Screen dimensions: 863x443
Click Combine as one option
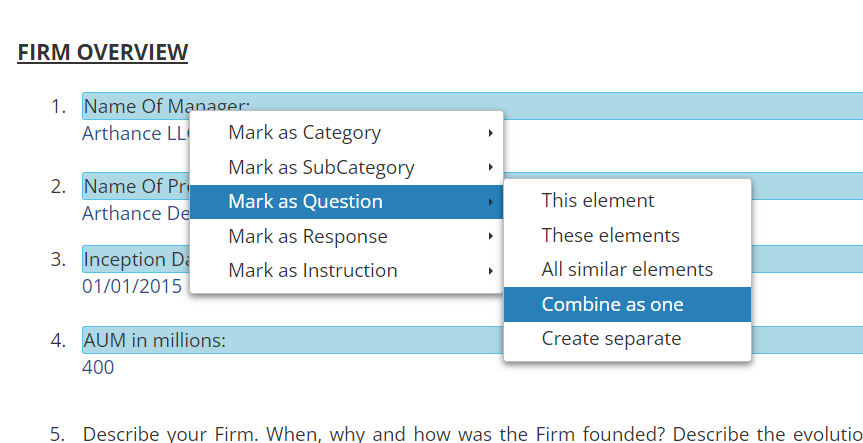[x=612, y=305]
